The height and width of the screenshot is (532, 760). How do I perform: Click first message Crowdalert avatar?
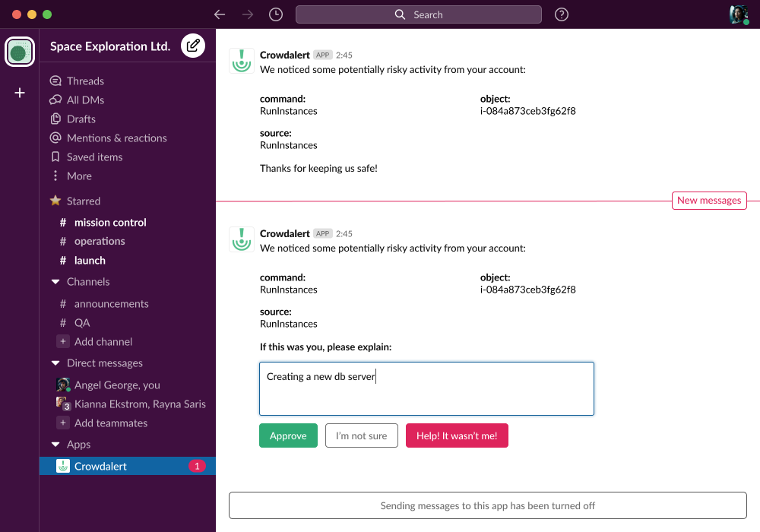click(242, 61)
